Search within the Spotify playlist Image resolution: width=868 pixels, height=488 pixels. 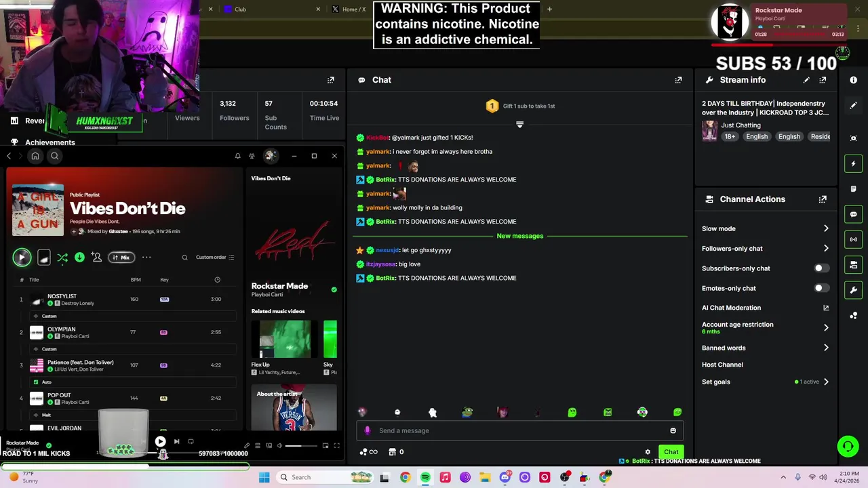pos(184,258)
